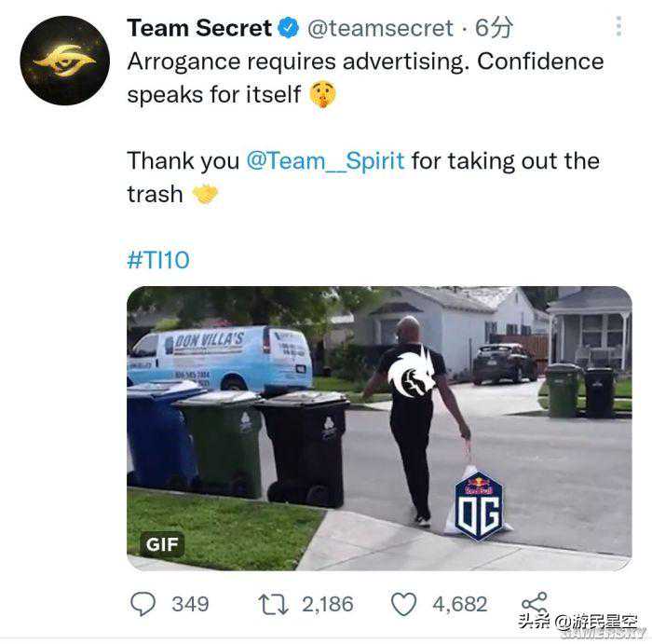Click the Team Secret display name
Screen dimensions: 652x644
199,28
